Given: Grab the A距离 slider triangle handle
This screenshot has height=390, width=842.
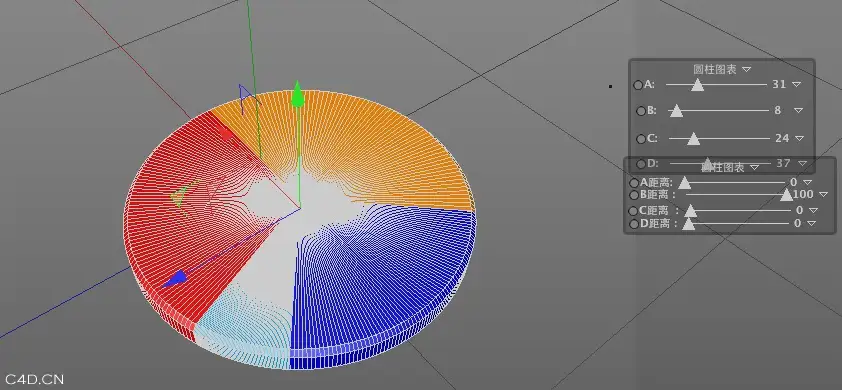Looking at the screenshot, I should (x=684, y=183).
